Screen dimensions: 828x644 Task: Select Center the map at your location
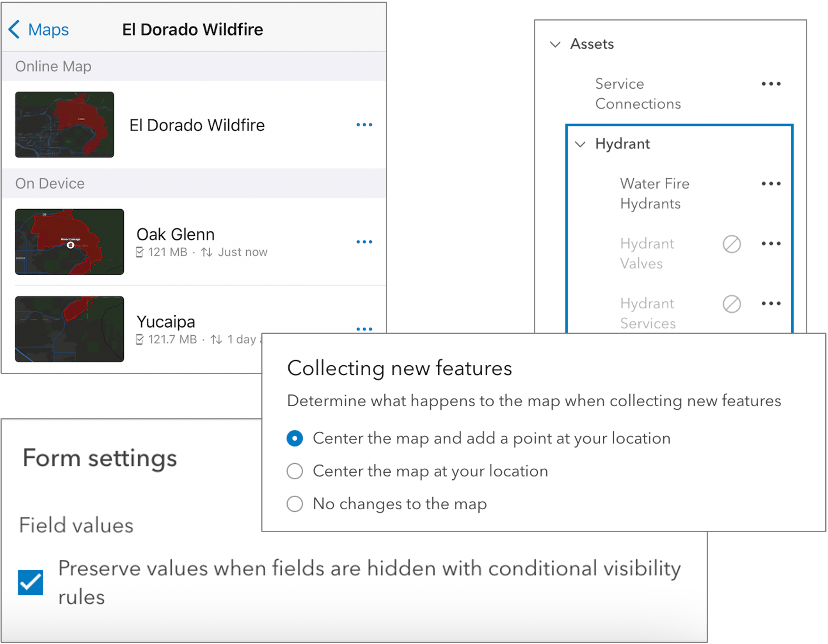point(295,471)
